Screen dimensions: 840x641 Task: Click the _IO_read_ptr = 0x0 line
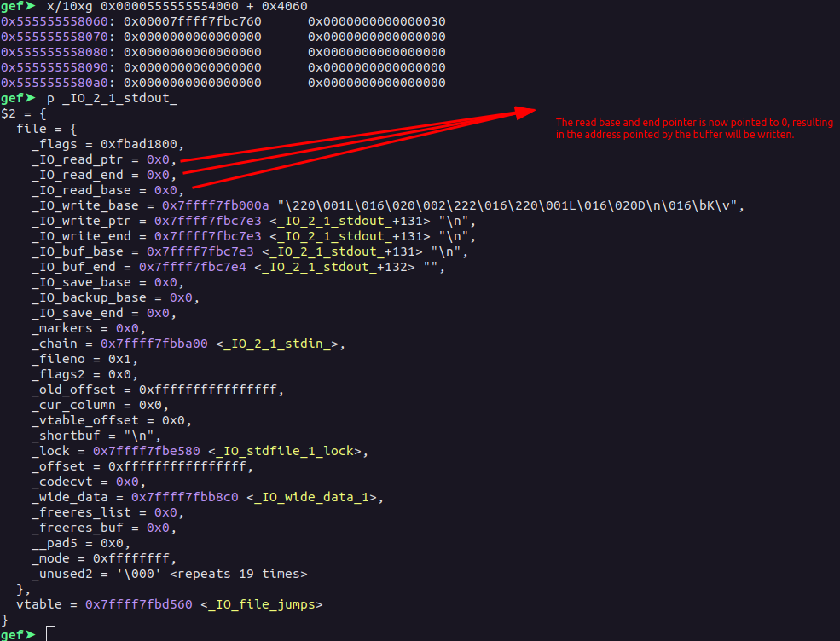pyautogui.click(x=104, y=160)
